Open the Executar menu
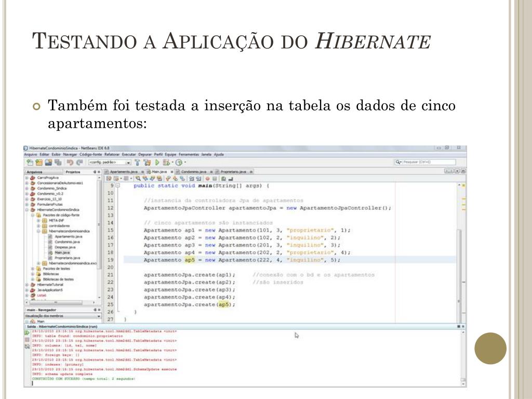Viewport: 532px width, 399px height. click(x=129, y=154)
